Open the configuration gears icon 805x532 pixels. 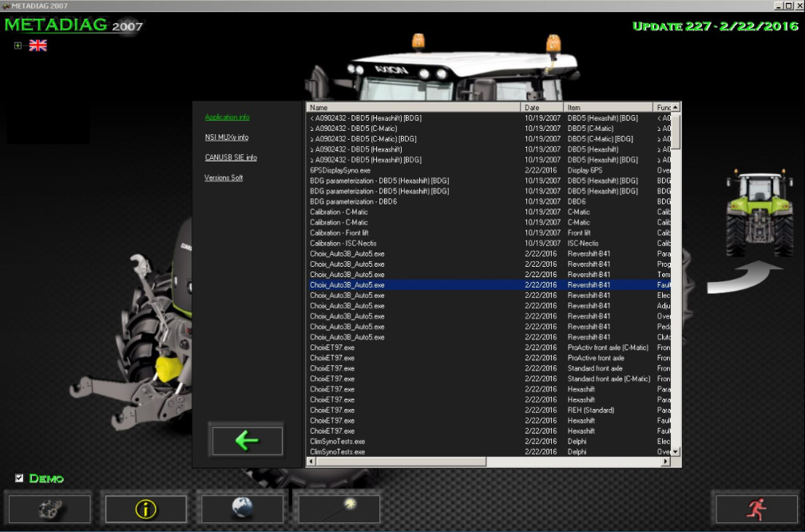50,508
